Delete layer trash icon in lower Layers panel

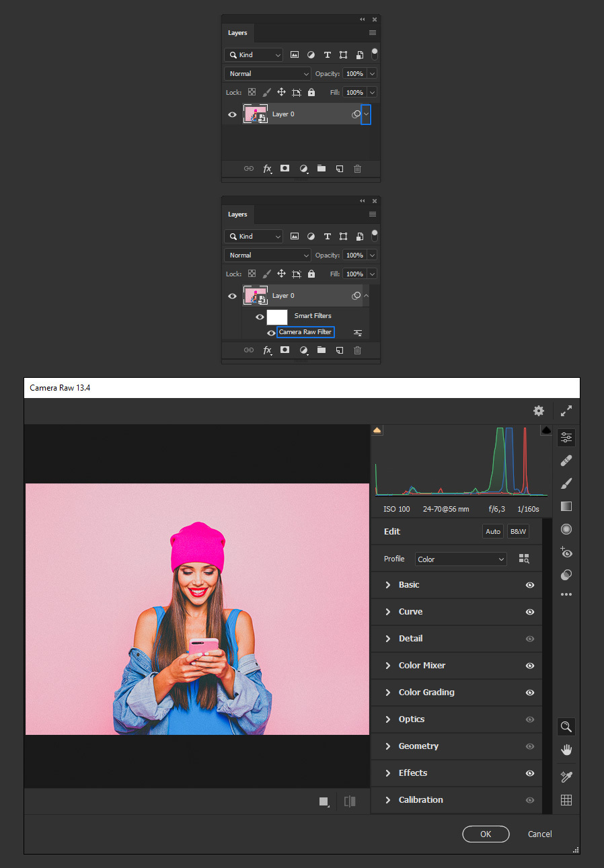click(x=358, y=350)
